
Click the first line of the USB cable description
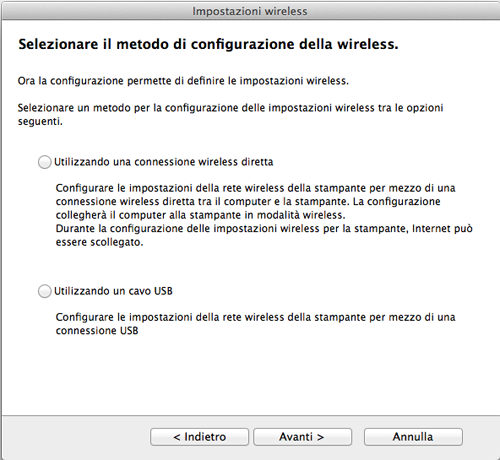255,317
